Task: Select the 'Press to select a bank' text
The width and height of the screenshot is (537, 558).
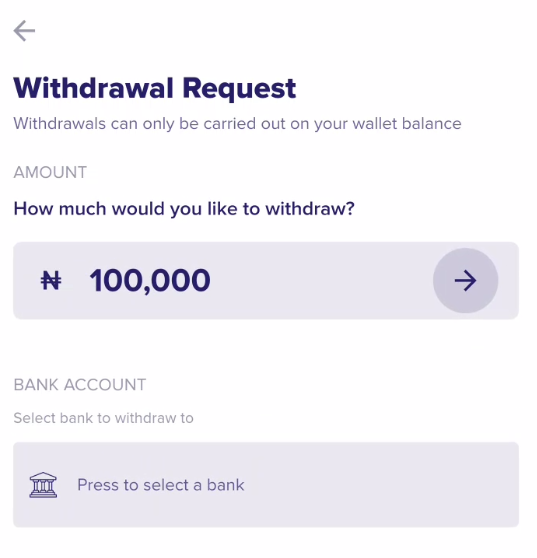Action: point(161,485)
